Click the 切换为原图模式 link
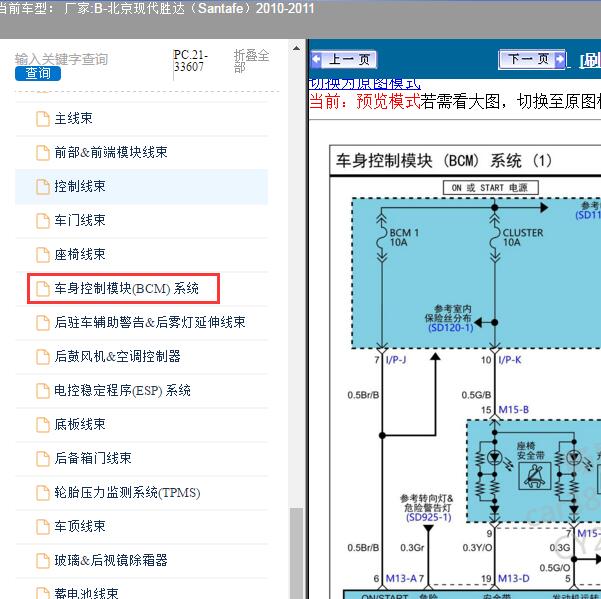Image resolution: width=601 pixels, height=599 pixels. pyautogui.click(x=365, y=84)
